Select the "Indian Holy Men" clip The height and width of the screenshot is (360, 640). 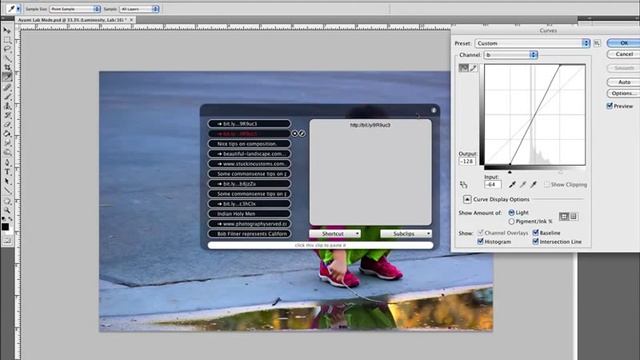click(249, 213)
